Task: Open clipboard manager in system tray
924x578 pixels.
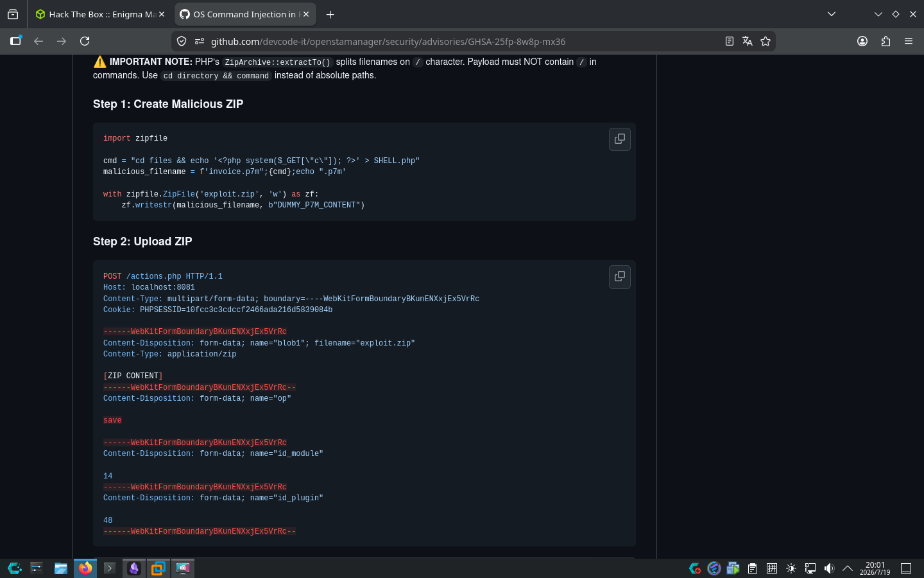Action: point(753,568)
